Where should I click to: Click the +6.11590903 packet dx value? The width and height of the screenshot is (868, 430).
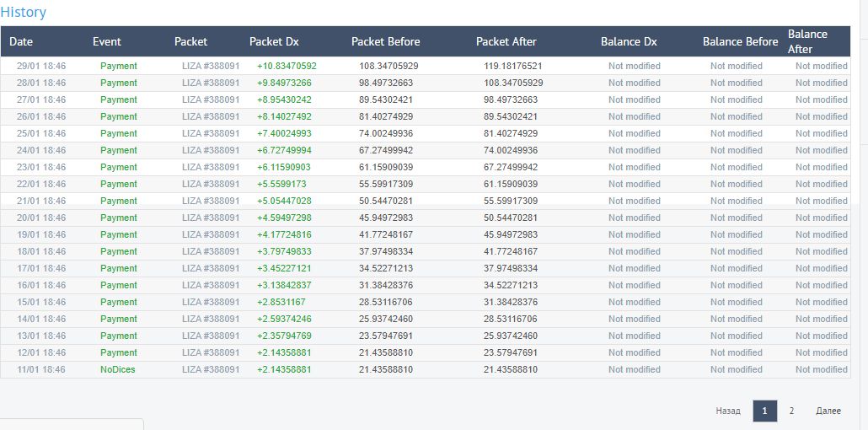click(284, 167)
